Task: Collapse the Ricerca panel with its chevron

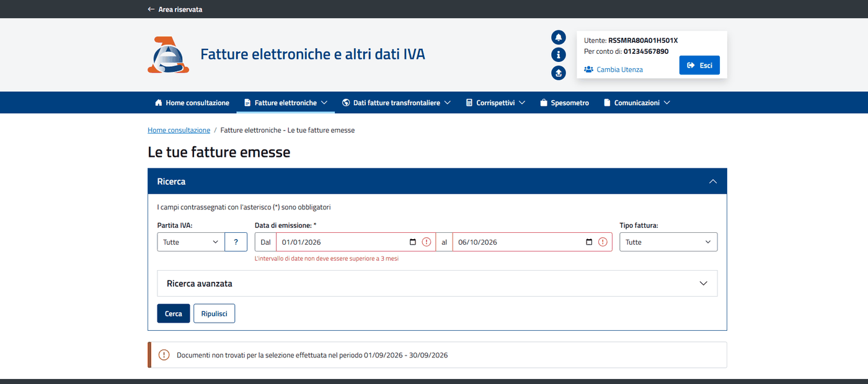Action: tap(713, 181)
